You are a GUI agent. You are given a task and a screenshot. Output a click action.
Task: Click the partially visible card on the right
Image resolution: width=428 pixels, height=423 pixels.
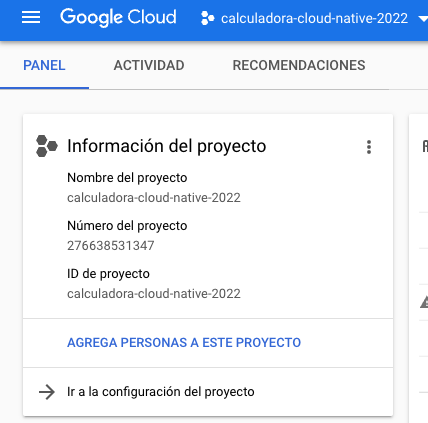click(x=419, y=268)
